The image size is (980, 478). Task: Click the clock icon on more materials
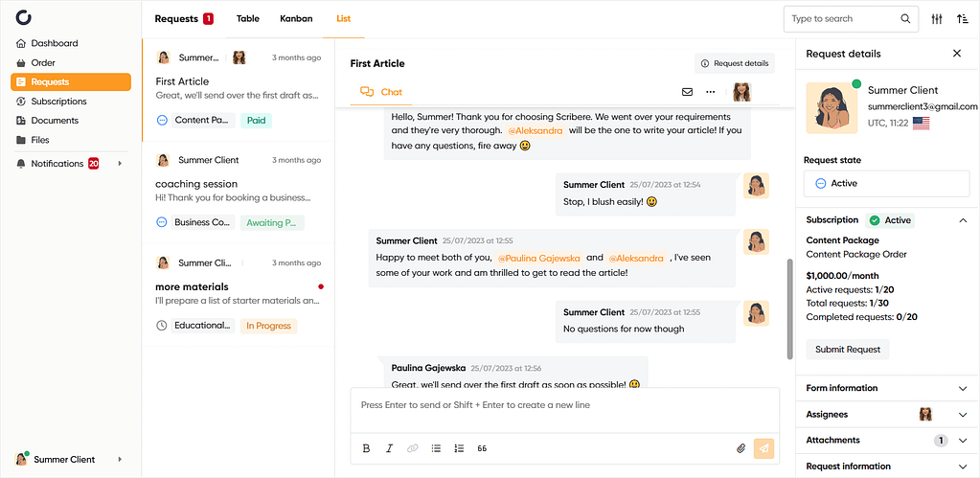click(x=162, y=326)
